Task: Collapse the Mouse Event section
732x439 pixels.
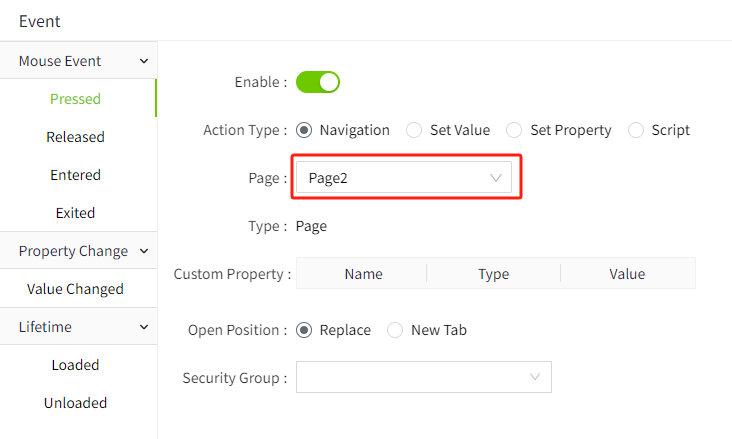Action: tap(145, 61)
